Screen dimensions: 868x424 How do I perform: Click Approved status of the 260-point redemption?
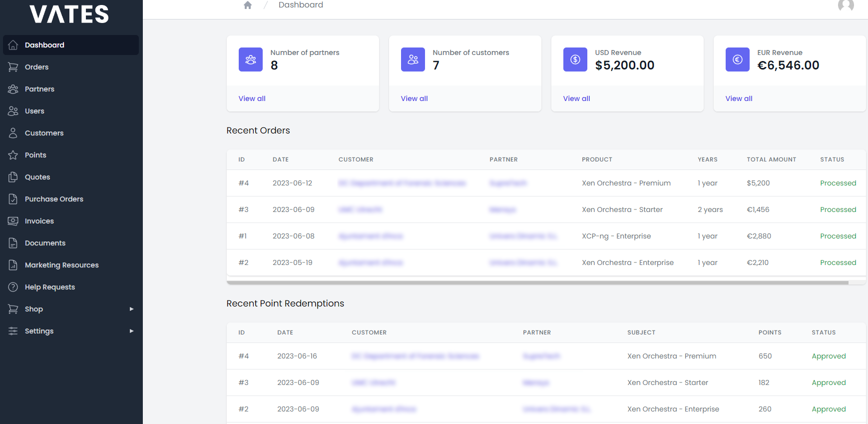(829, 409)
